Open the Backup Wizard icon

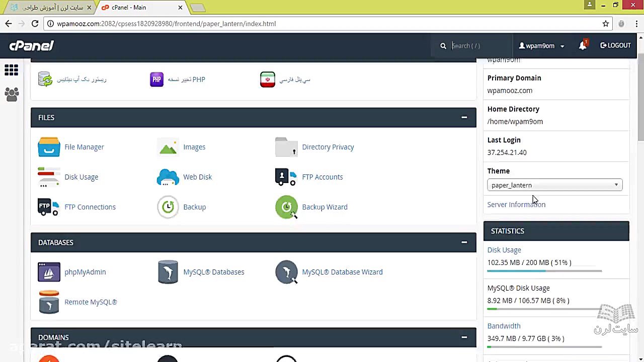coord(286,207)
